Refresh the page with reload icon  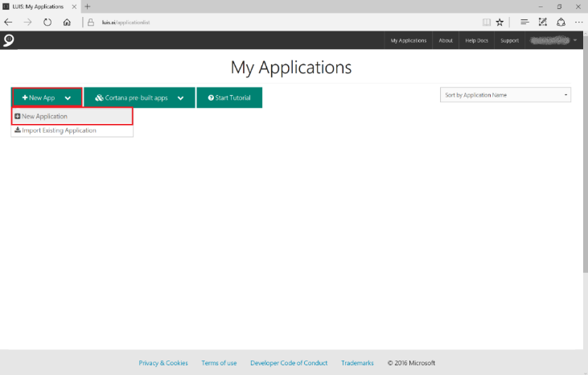click(48, 23)
